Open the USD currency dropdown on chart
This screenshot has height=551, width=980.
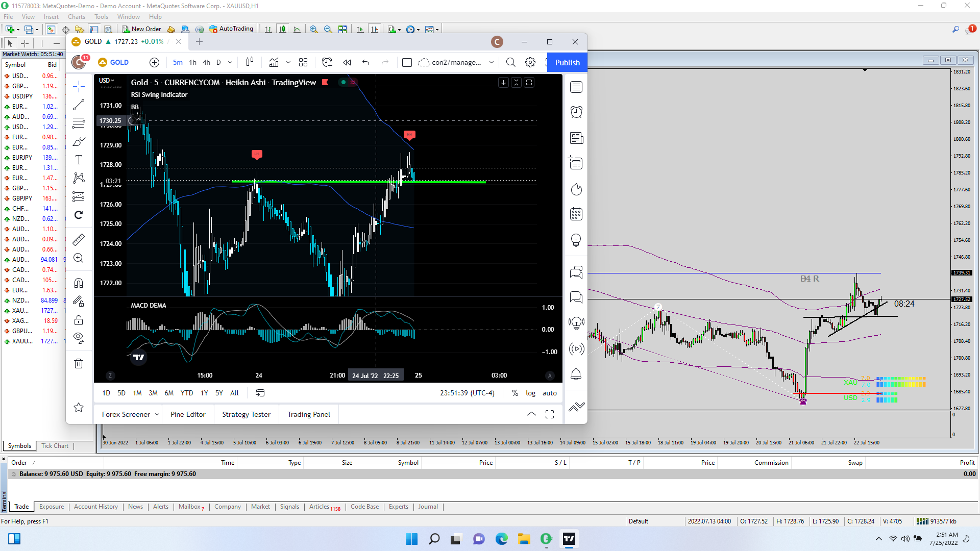pyautogui.click(x=107, y=81)
